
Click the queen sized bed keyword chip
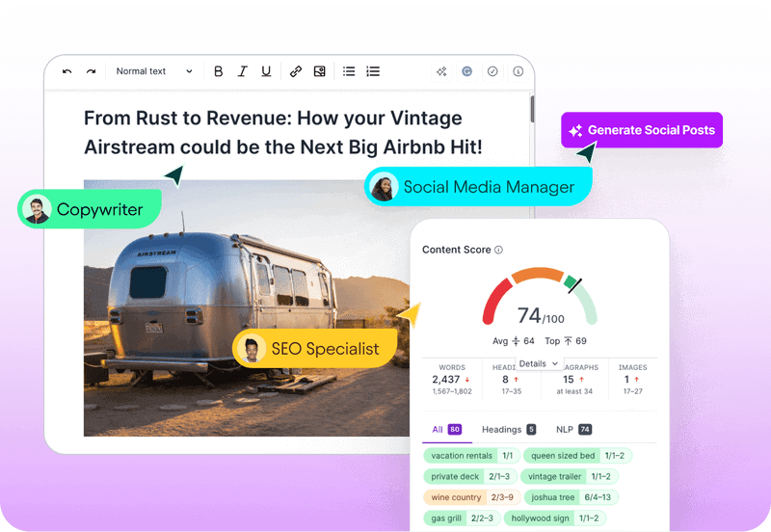tap(577, 456)
